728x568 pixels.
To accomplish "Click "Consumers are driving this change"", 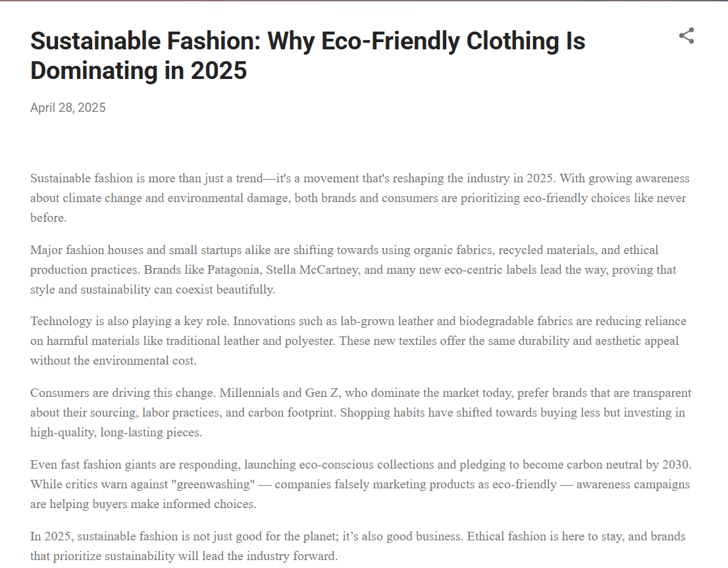I will pos(122,393).
